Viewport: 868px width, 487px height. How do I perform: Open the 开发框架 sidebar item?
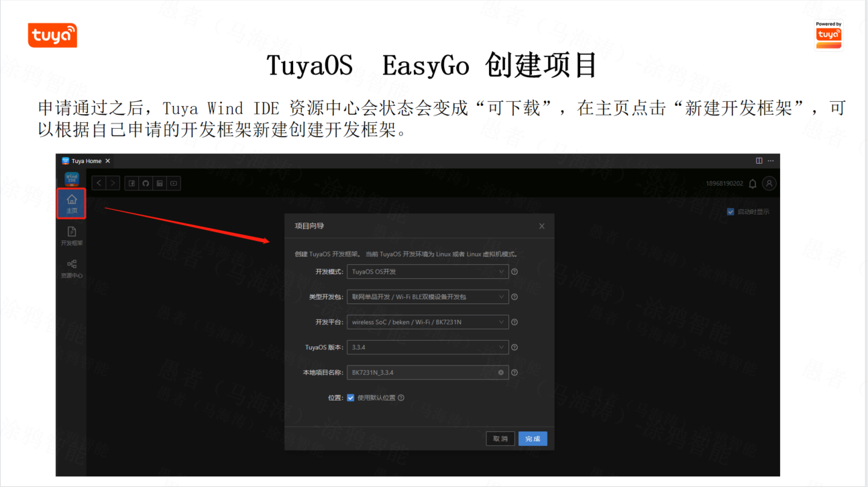tap(72, 236)
